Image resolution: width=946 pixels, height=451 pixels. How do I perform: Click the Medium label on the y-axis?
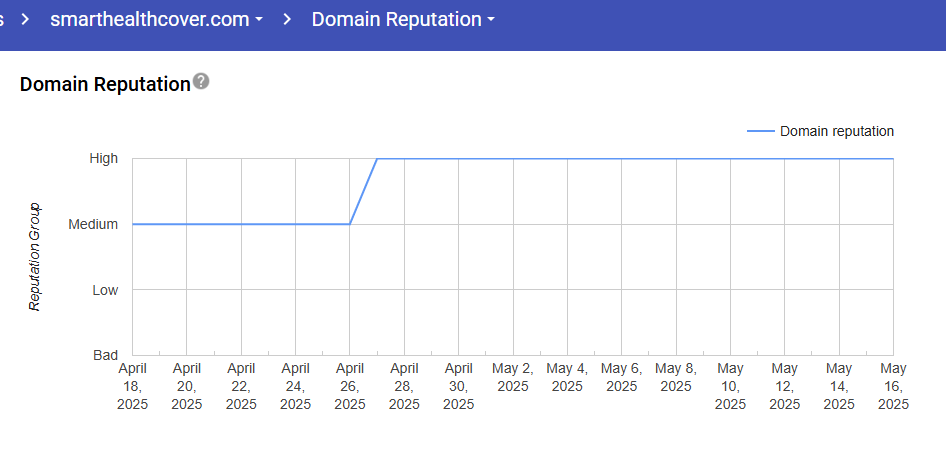(x=93, y=224)
